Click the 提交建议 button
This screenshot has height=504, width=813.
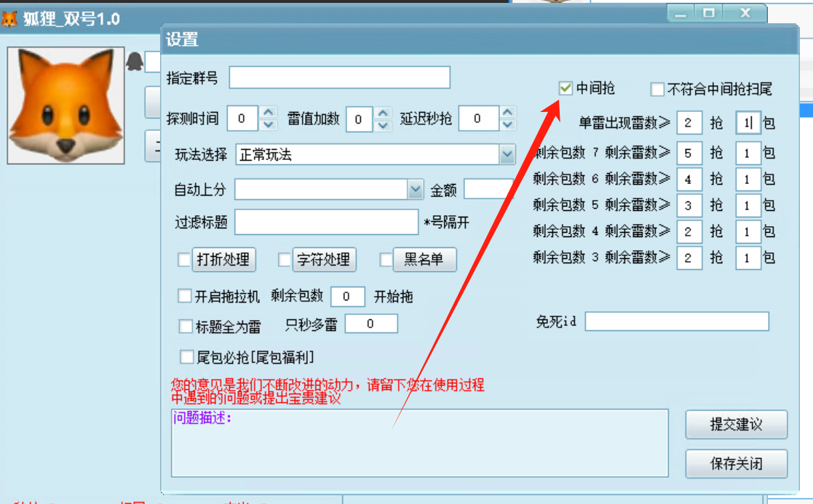click(736, 425)
